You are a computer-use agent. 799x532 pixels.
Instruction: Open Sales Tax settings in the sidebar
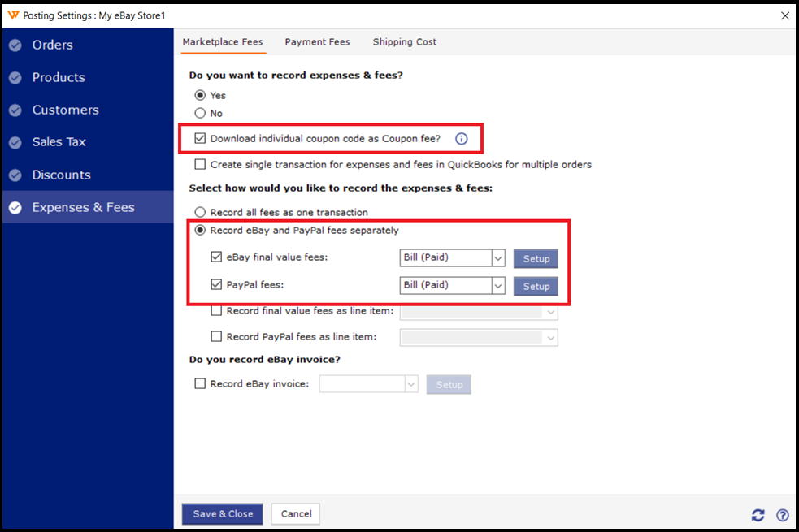coord(88,143)
